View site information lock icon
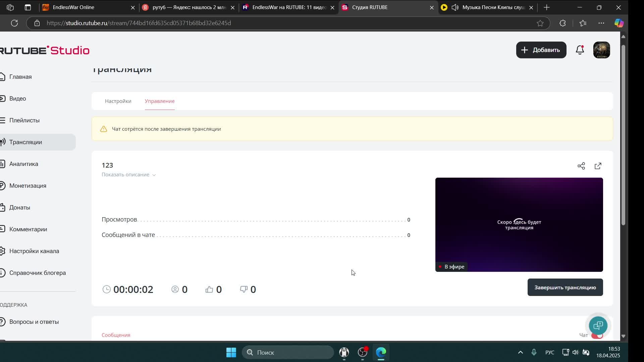Screen dimensions: 644x362 (37, 23)
